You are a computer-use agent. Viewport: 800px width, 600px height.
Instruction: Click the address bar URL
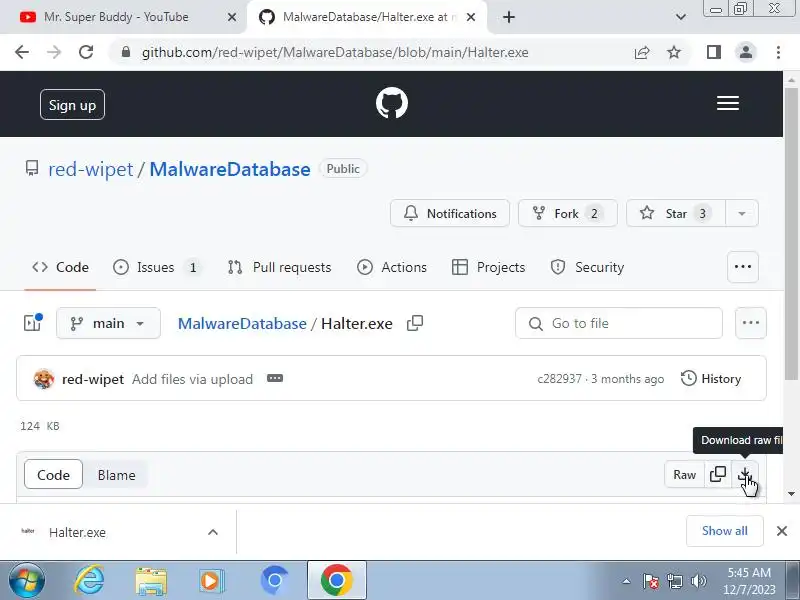[x=335, y=53]
